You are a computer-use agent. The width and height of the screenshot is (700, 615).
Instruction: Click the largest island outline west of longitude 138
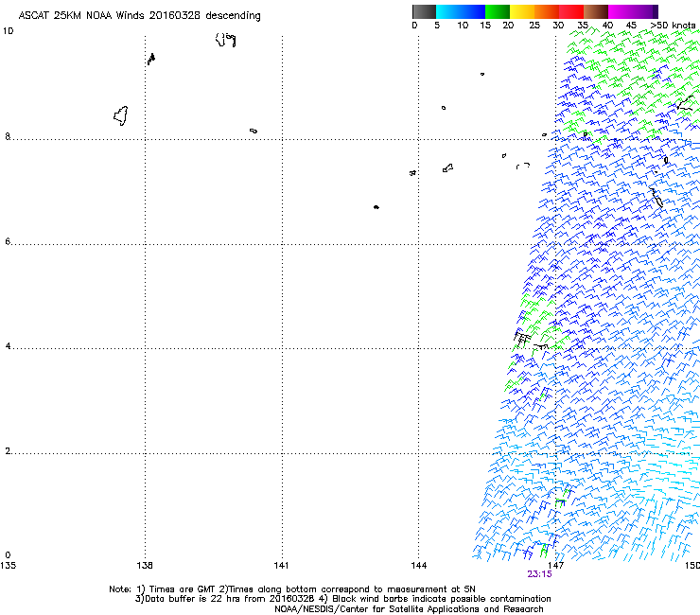[121, 115]
